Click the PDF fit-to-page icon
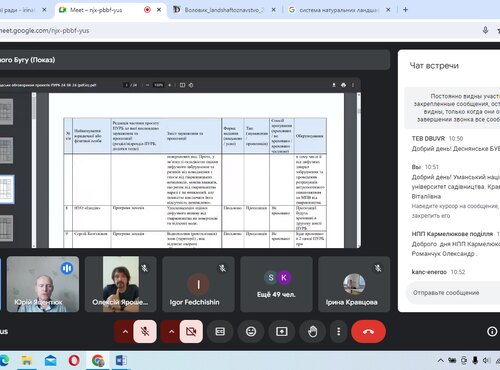The height and width of the screenshot is (370, 500). click(182, 85)
